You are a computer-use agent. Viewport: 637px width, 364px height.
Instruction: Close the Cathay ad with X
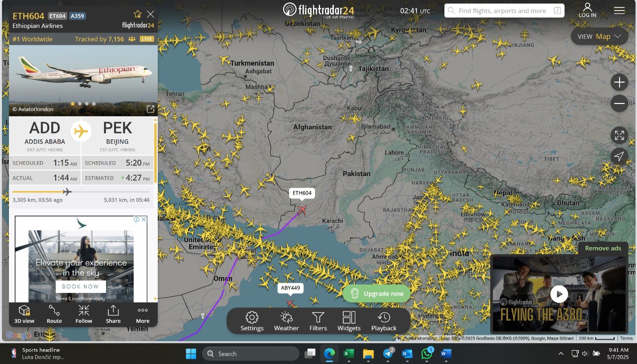[x=144, y=219]
